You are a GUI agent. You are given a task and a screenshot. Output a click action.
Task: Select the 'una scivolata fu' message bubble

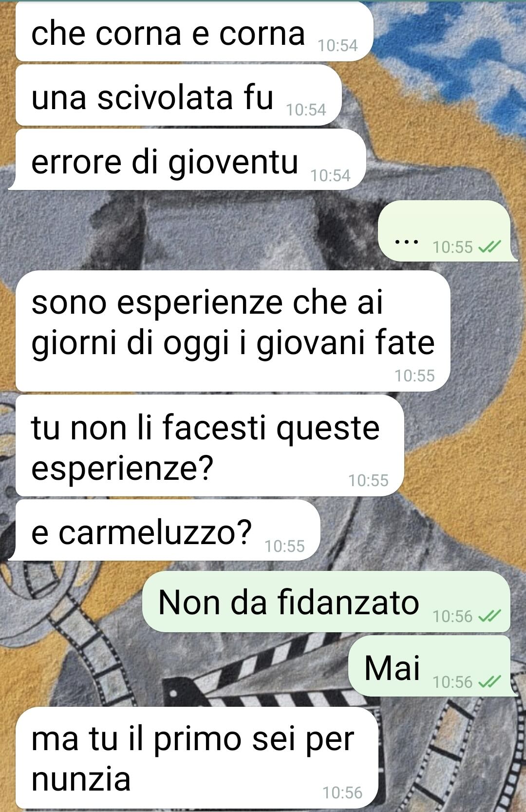(x=178, y=95)
